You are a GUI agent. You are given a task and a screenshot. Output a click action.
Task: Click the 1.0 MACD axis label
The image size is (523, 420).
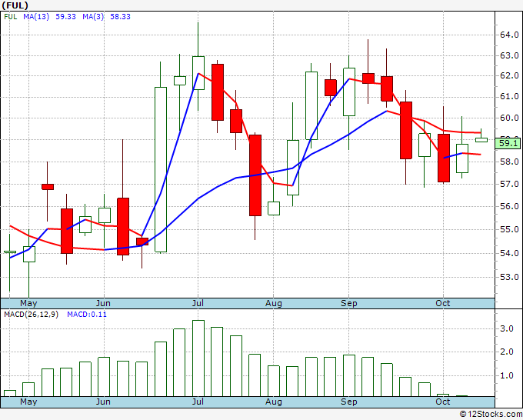click(507, 375)
